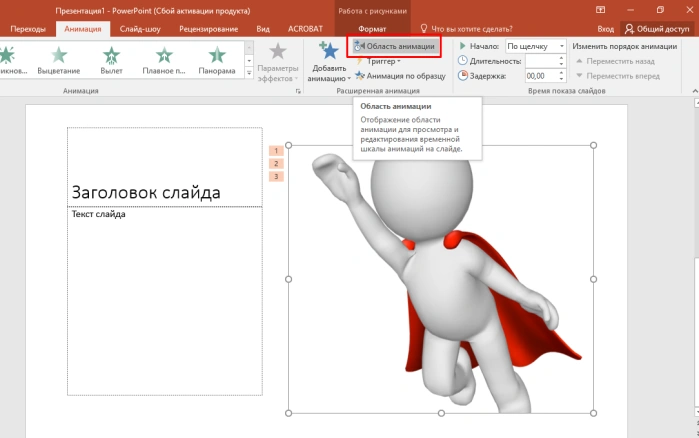The width and height of the screenshot is (699, 438).
Task: Open the Формат picture tools tab
Action: 372,29
